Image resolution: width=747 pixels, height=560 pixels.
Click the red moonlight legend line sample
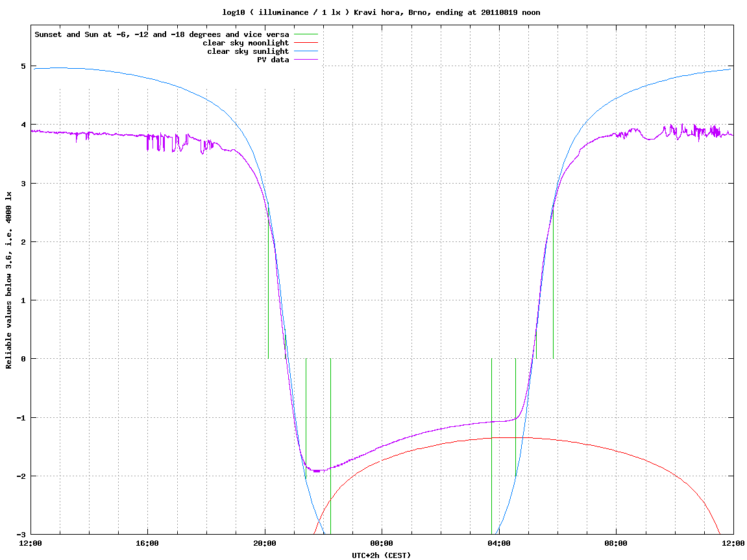point(306,43)
